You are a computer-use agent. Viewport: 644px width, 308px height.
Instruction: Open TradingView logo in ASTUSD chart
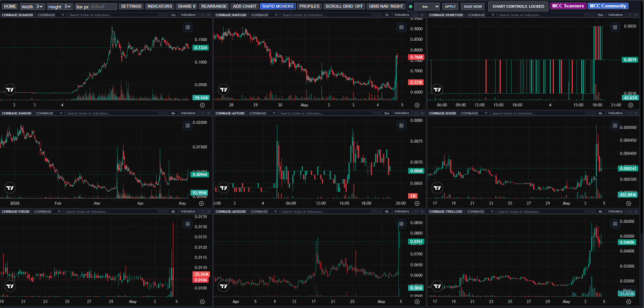point(224,188)
